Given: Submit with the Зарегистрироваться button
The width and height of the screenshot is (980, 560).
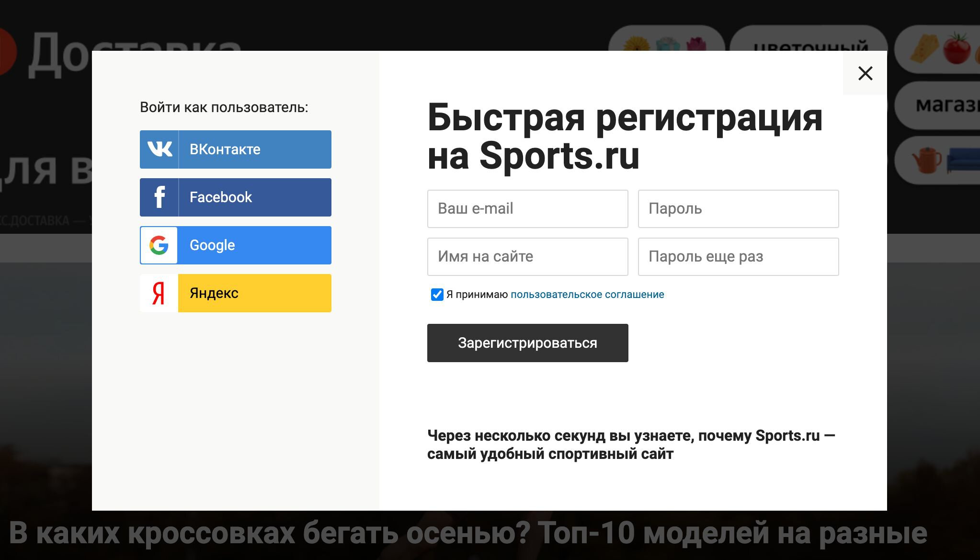Looking at the screenshot, I should pos(527,343).
